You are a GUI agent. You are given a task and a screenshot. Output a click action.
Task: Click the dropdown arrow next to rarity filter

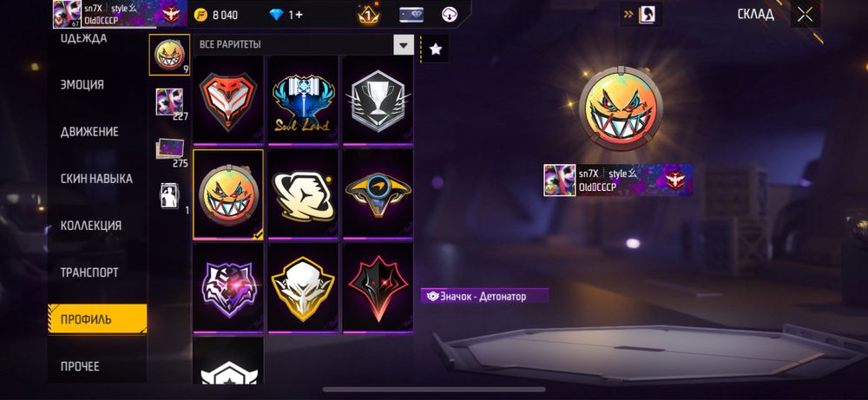click(404, 45)
